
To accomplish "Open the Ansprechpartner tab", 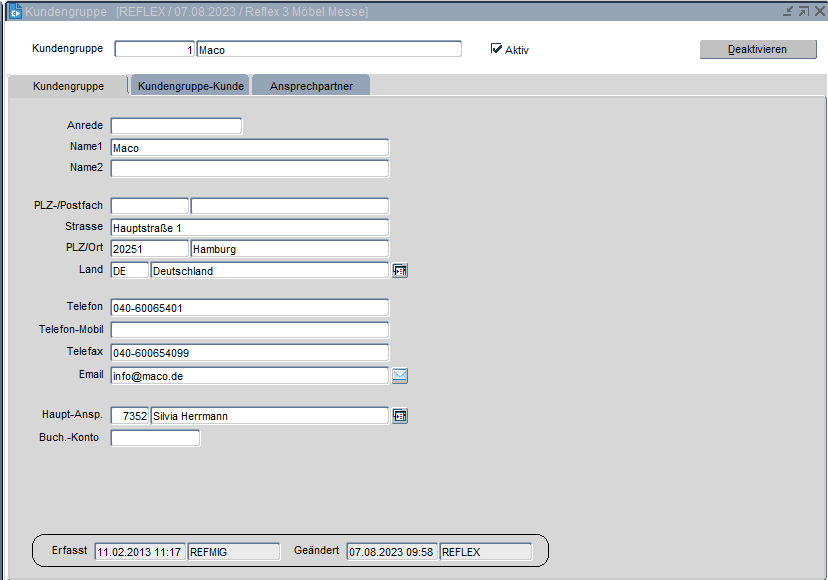I will (310, 86).
